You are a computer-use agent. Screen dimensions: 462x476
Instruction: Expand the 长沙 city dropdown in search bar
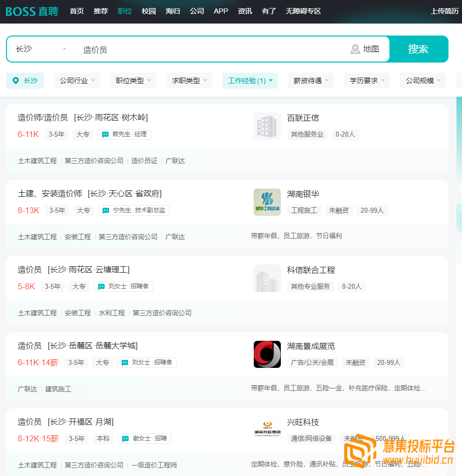[41, 49]
